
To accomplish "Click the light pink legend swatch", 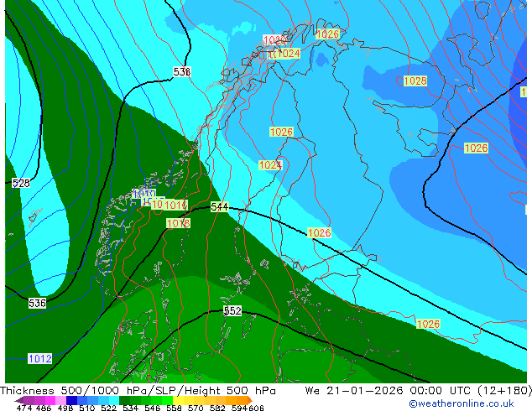I will 60,400.
